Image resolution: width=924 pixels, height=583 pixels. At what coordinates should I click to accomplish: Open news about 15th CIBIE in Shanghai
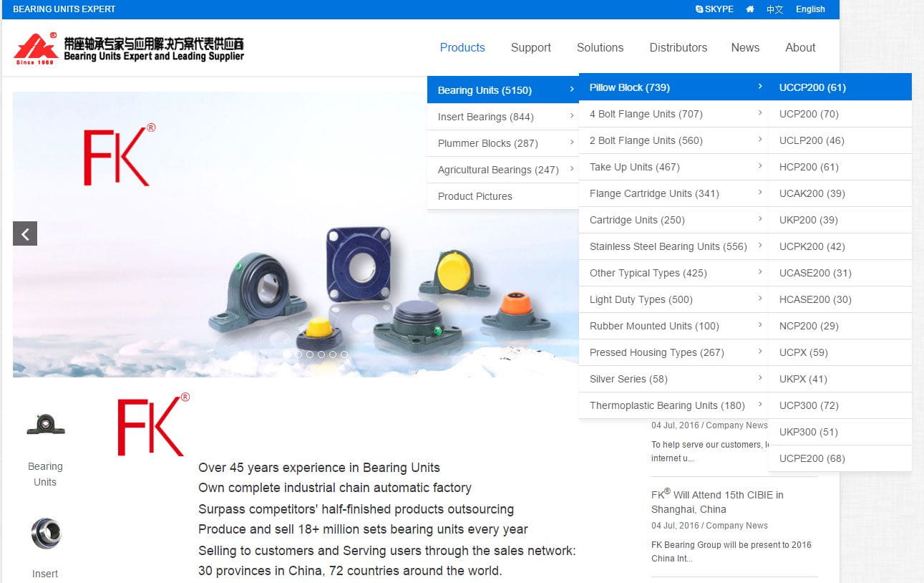tap(717, 501)
